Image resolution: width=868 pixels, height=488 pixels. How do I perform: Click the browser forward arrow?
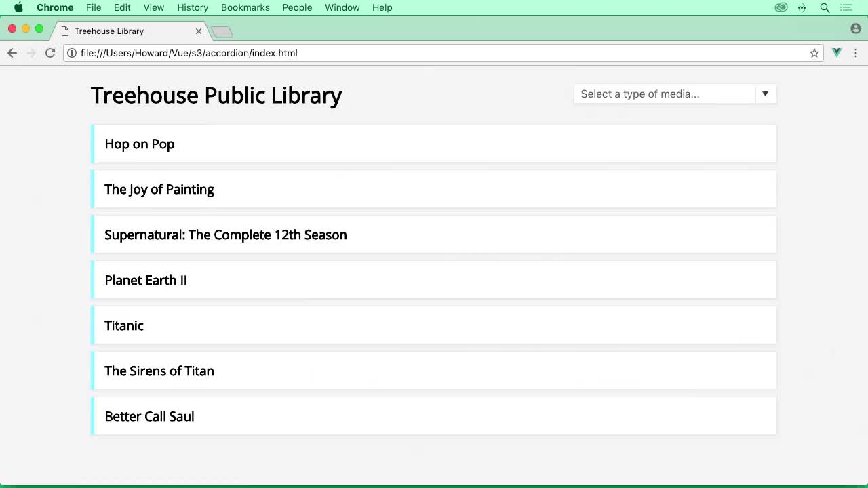tap(31, 53)
